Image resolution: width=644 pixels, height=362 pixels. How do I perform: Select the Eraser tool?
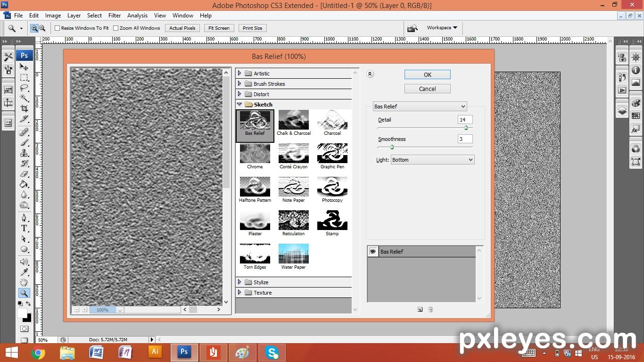[24, 173]
